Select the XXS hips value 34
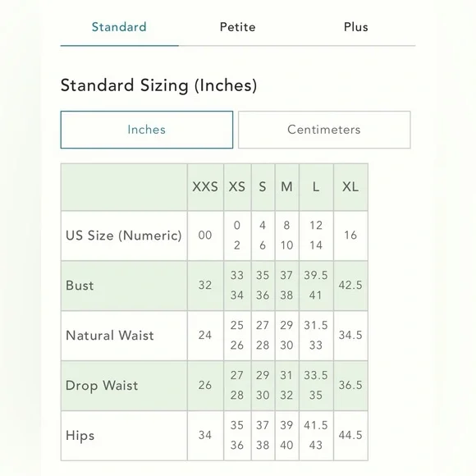This screenshot has height=476, width=476. pos(205,435)
